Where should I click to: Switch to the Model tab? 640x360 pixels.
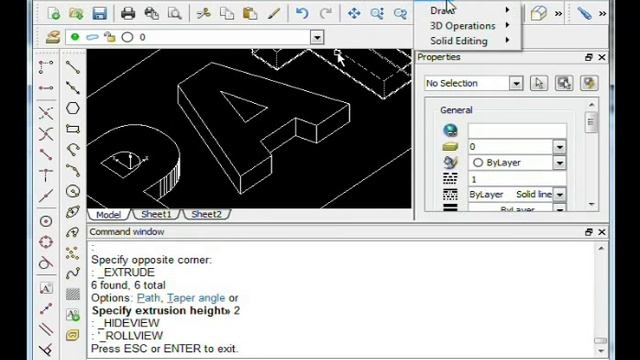click(109, 214)
